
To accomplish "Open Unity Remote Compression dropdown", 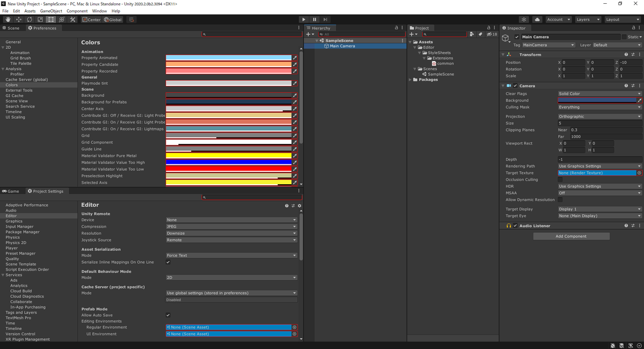I will click(231, 227).
